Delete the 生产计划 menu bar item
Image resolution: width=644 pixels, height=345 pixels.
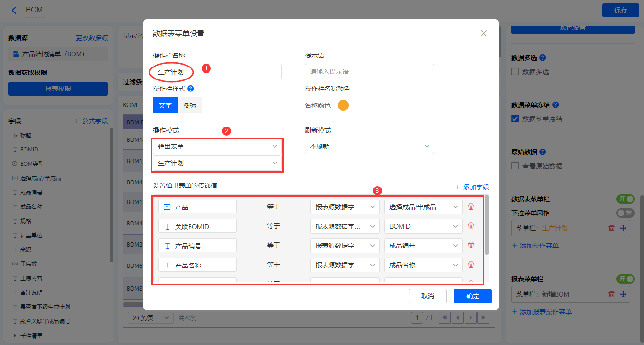point(612,228)
